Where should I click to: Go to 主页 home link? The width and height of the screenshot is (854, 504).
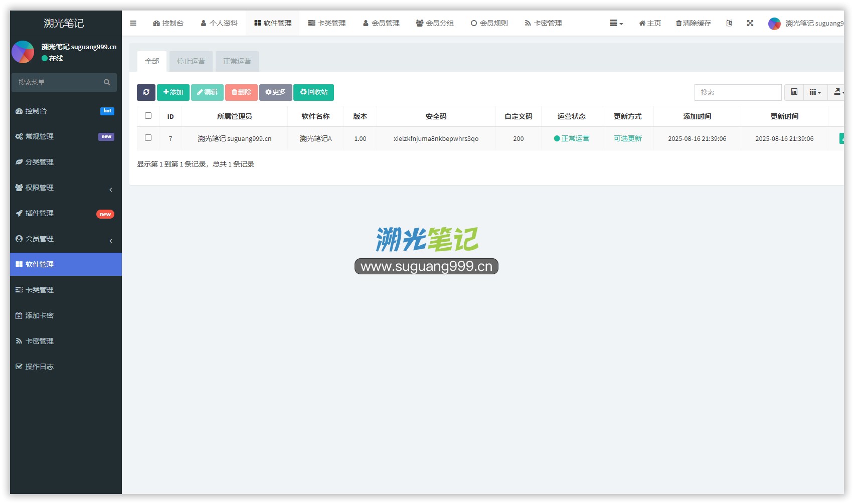(650, 23)
